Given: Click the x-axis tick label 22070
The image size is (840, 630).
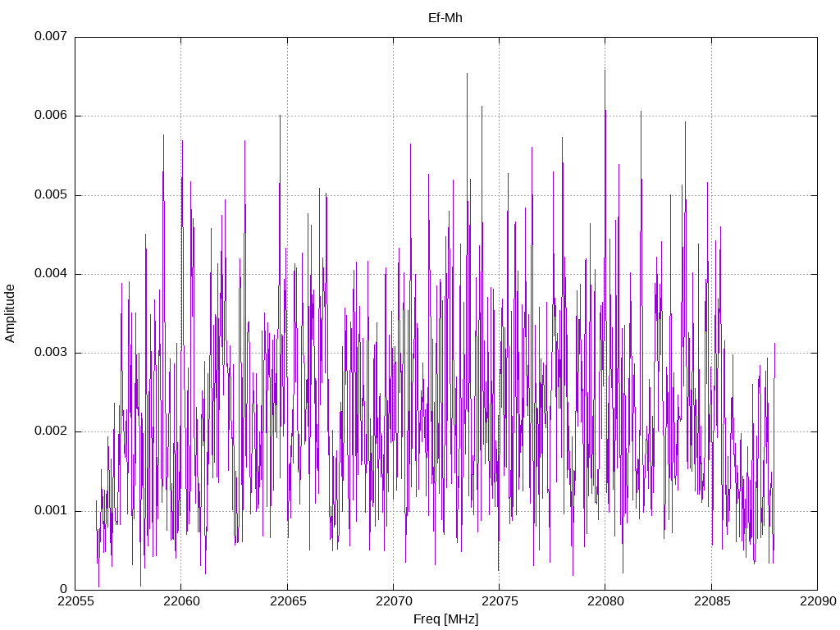Looking at the screenshot, I should pyautogui.click(x=393, y=601).
